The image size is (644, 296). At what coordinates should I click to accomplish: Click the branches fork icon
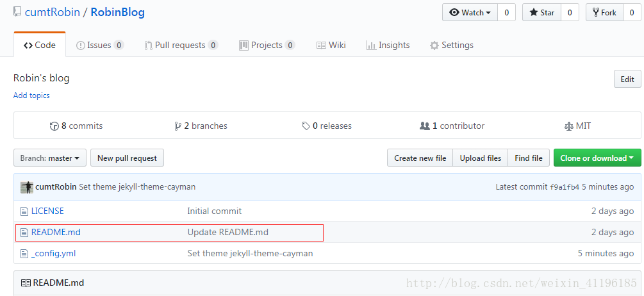(178, 126)
